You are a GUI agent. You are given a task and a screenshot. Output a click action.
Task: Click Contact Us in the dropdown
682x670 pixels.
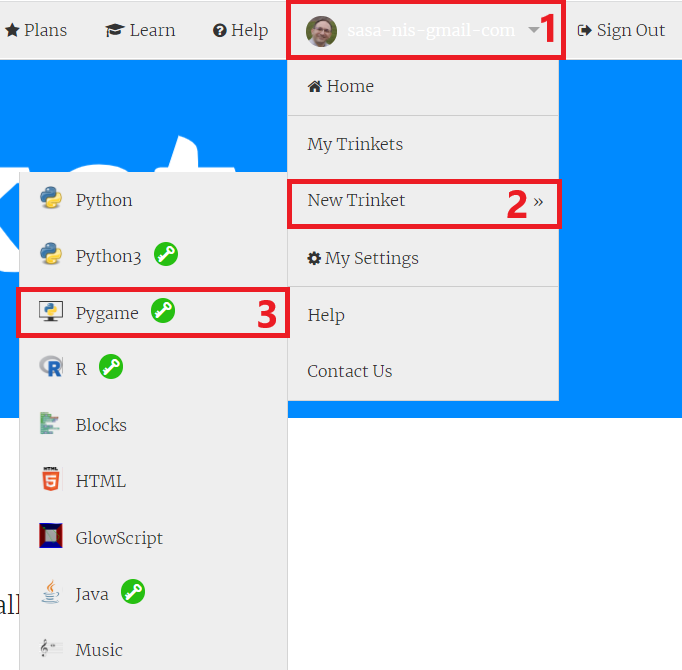click(x=423, y=372)
